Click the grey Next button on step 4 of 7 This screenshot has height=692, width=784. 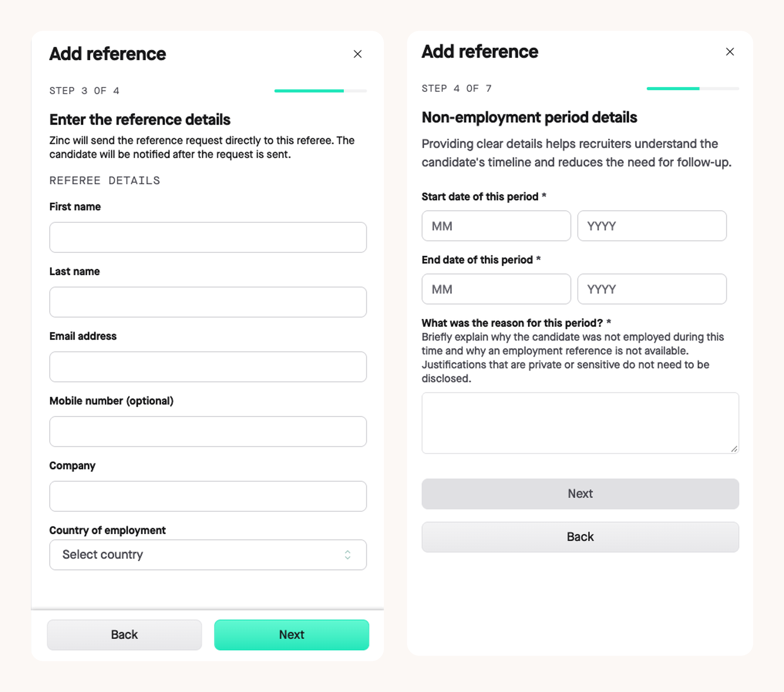580,493
